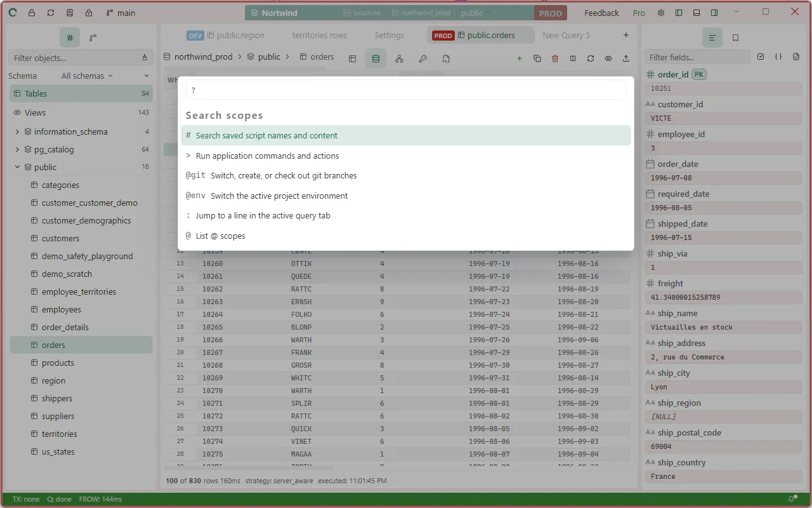Click the command palette search input

(406, 90)
